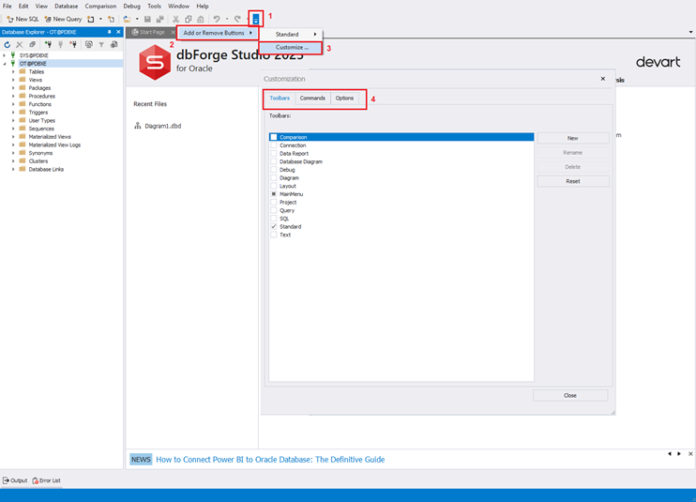Show next news item arrow
696x502 pixels.
tap(679, 454)
